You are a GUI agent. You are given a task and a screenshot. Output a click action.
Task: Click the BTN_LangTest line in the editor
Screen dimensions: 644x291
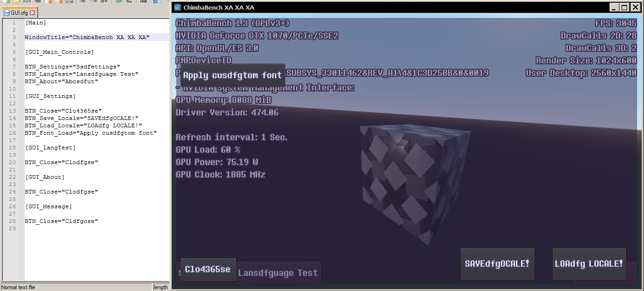pos(82,74)
